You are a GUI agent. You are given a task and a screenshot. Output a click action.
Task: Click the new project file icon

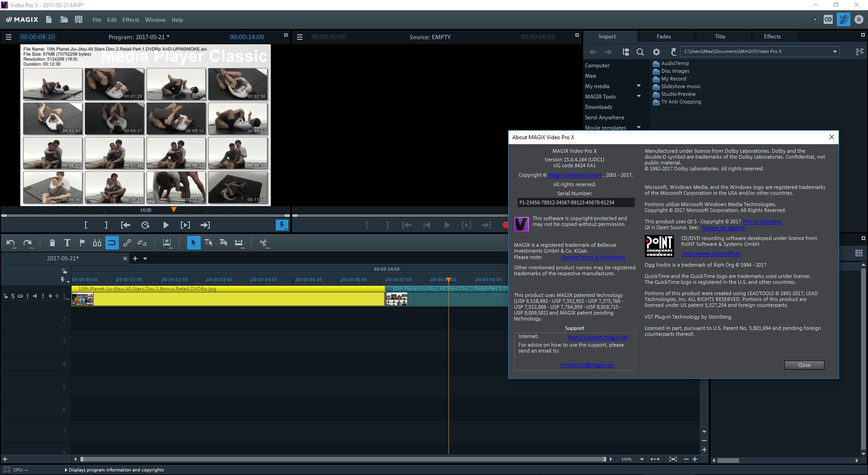[49, 19]
